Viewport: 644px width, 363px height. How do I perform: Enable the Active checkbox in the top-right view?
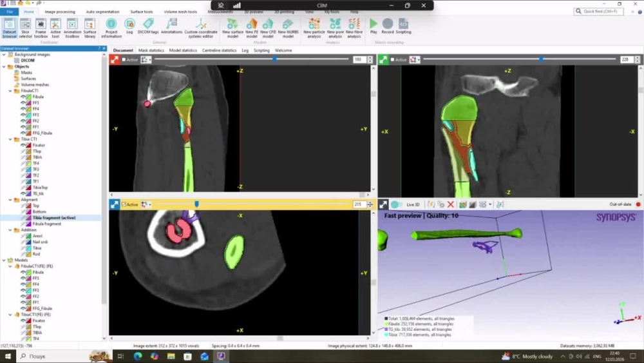tap(393, 59)
